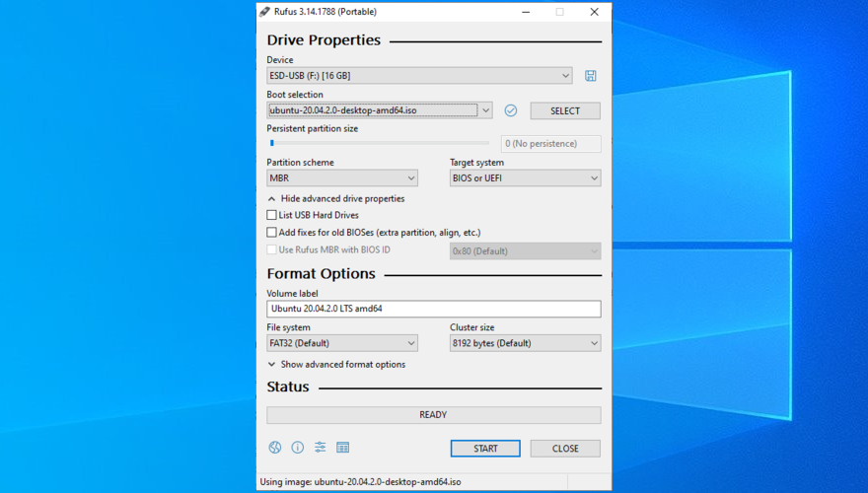Open language selection globe icon
868x493 pixels.
tap(275, 448)
